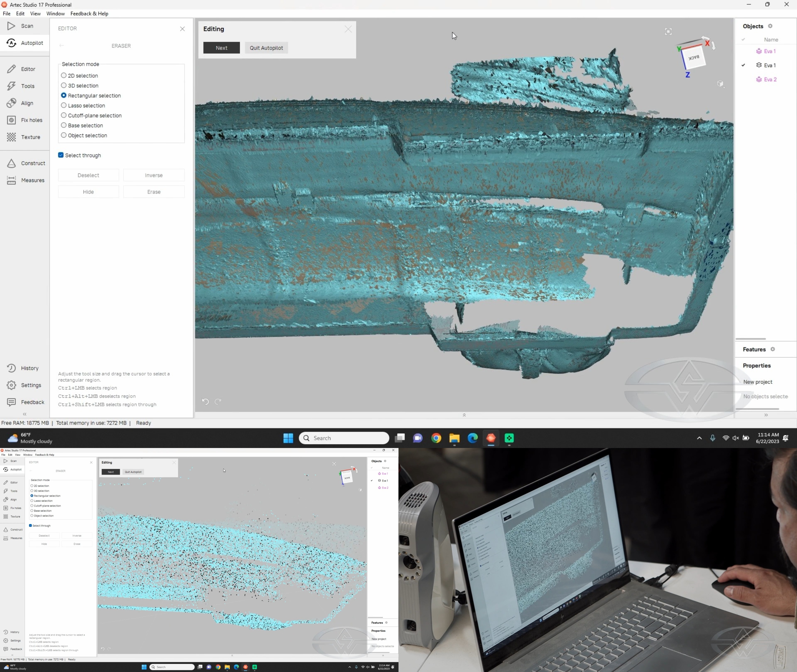
Task: Click the Next button in Editing
Action: coord(221,48)
